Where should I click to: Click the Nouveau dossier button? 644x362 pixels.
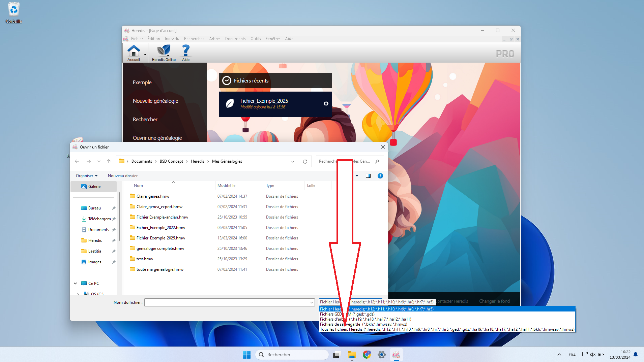[123, 176]
